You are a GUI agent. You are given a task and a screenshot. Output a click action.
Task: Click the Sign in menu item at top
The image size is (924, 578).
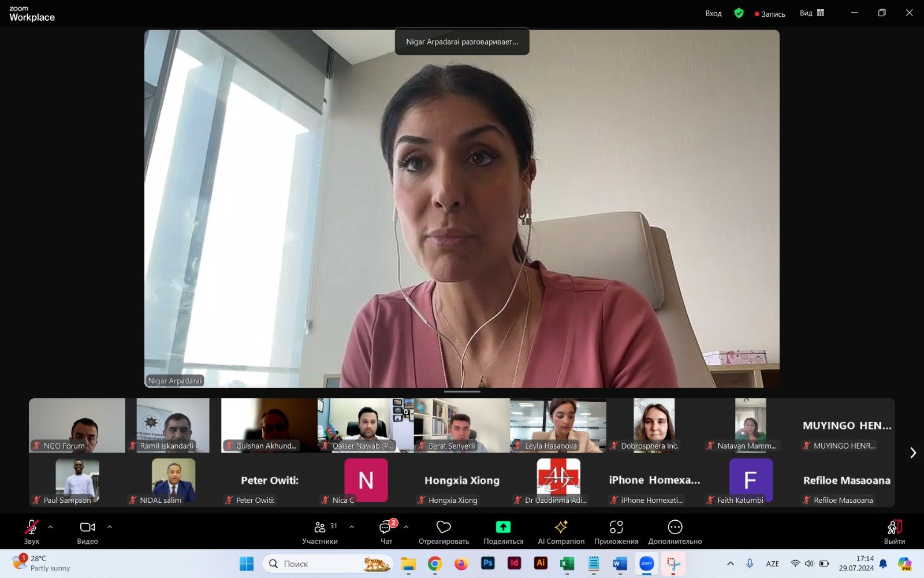713,14
